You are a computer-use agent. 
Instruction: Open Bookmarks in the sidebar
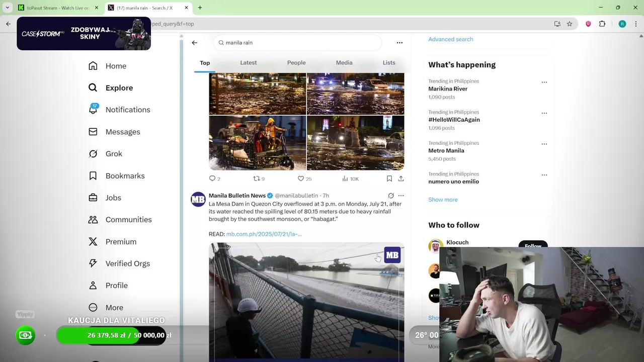[x=116, y=176]
